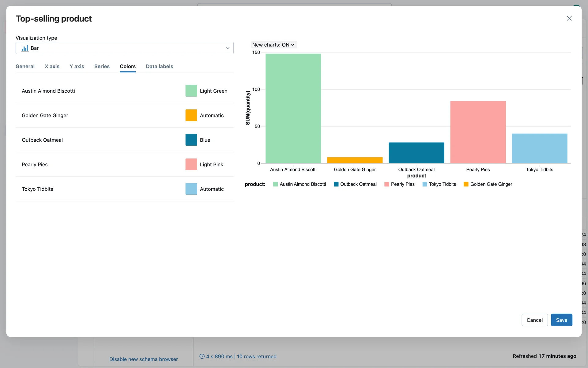
Task: Expand the New charts: ON dropdown
Action: click(x=273, y=45)
